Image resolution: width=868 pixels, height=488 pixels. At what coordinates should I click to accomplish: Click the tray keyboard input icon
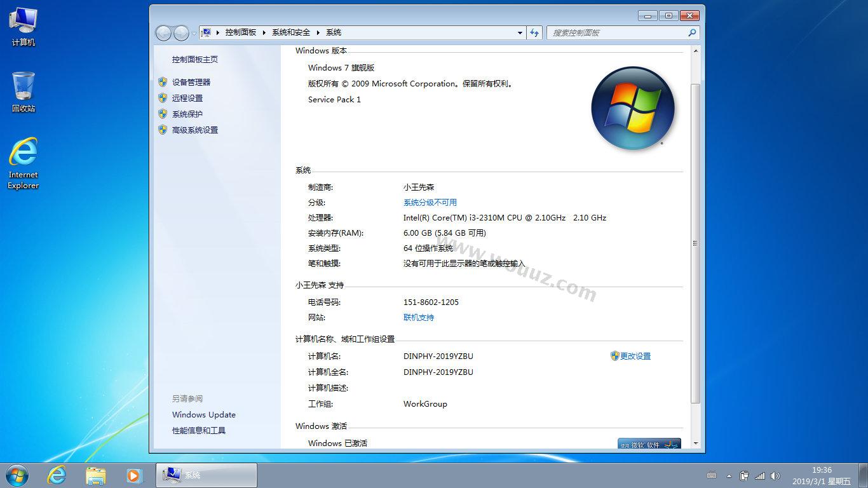pos(712,475)
